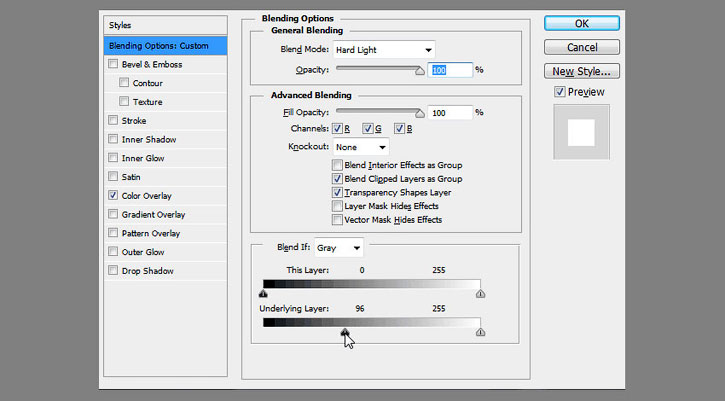
Task: Open the Knockout dropdown set to None
Action: [361, 147]
